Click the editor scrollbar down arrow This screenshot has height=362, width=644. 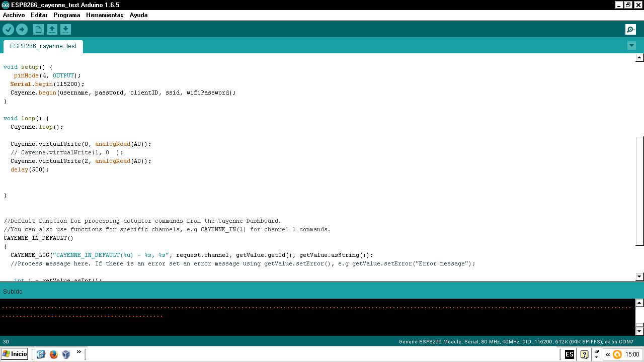coord(639,277)
